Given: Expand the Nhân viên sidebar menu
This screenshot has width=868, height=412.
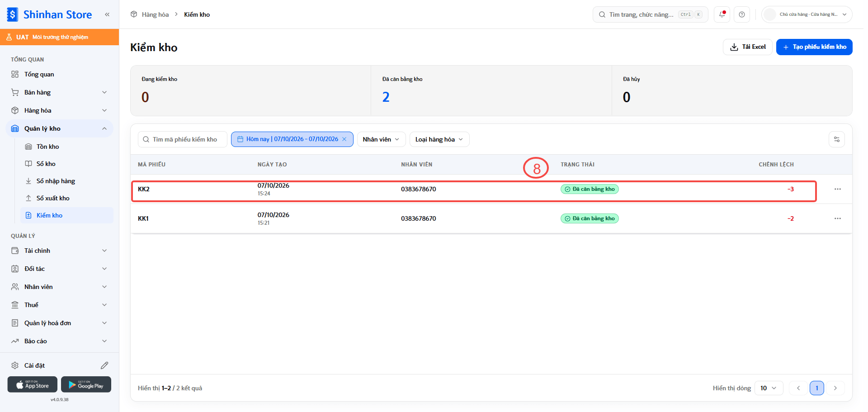Looking at the screenshot, I should [x=60, y=287].
